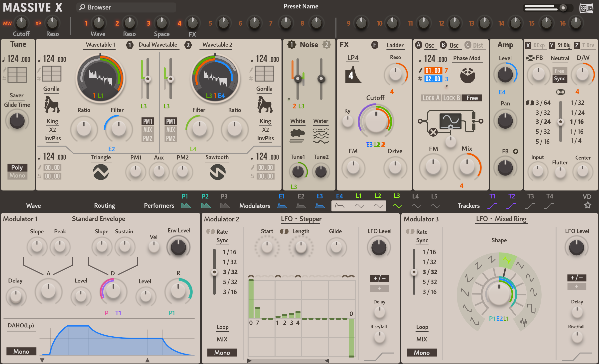Click the Modulator 2 plus/minus polarity button
This screenshot has height=364, width=599.
(379, 278)
